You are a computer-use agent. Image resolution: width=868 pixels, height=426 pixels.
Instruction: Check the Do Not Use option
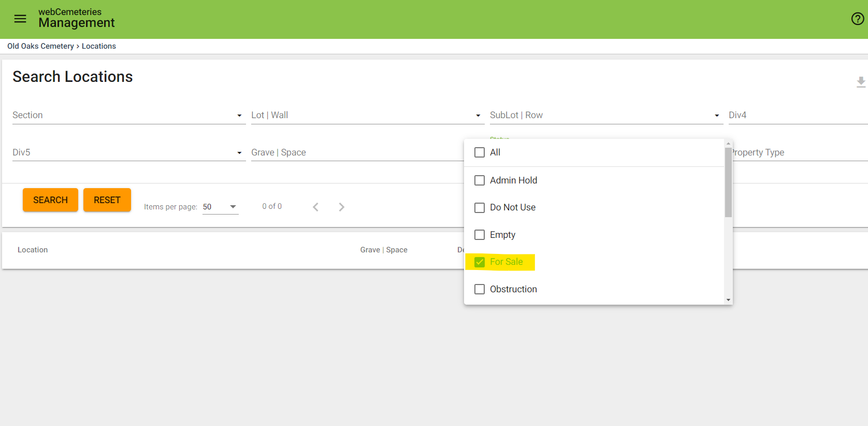click(480, 207)
